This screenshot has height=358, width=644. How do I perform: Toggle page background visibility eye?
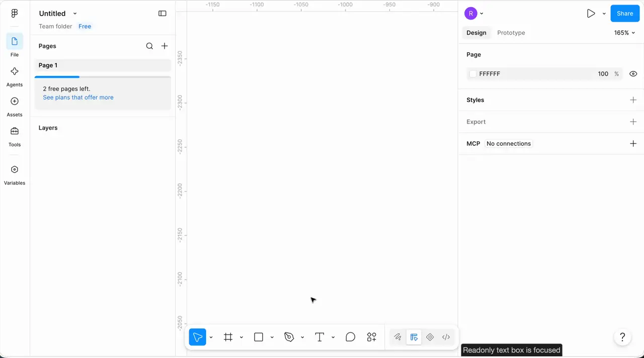(x=633, y=74)
